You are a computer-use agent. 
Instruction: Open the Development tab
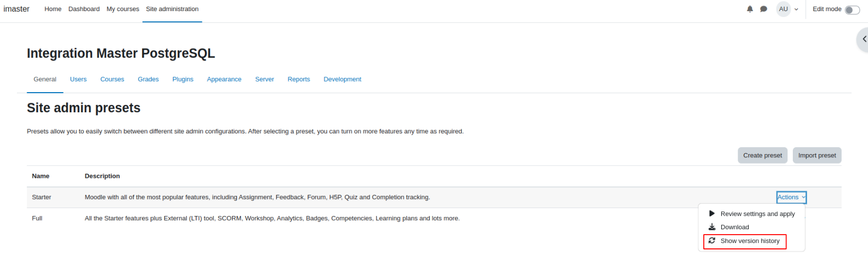[x=342, y=79]
